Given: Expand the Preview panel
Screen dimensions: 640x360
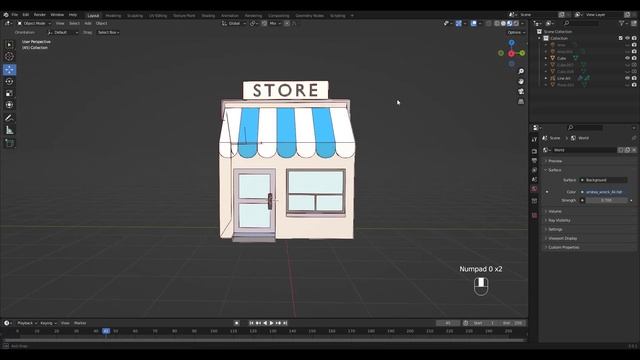Looking at the screenshot, I should pyautogui.click(x=589, y=161).
